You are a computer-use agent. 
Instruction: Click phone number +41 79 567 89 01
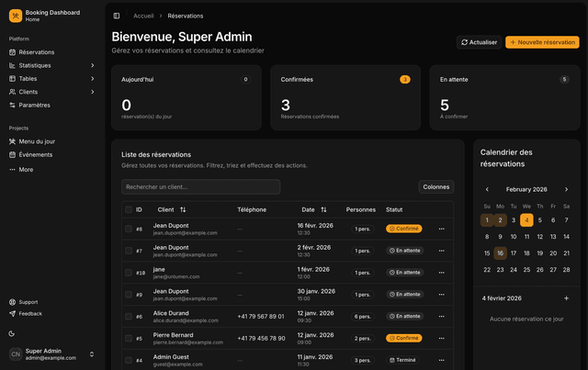click(261, 317)
